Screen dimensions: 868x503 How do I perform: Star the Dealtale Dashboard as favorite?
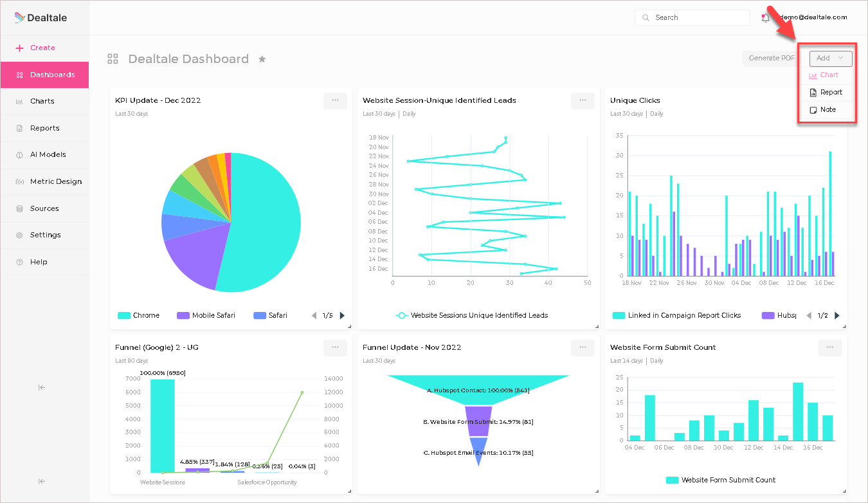262,59
